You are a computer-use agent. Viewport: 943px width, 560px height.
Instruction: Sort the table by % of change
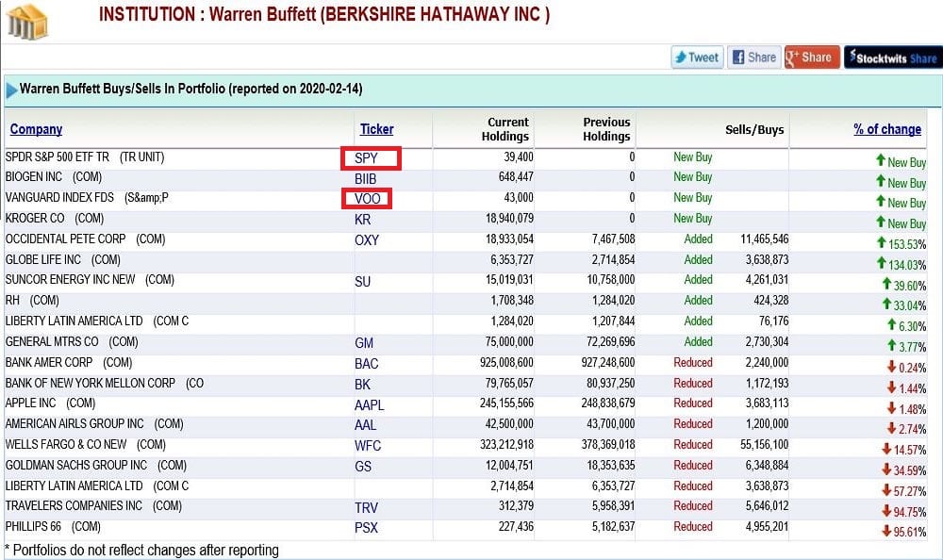coord(887,129)
